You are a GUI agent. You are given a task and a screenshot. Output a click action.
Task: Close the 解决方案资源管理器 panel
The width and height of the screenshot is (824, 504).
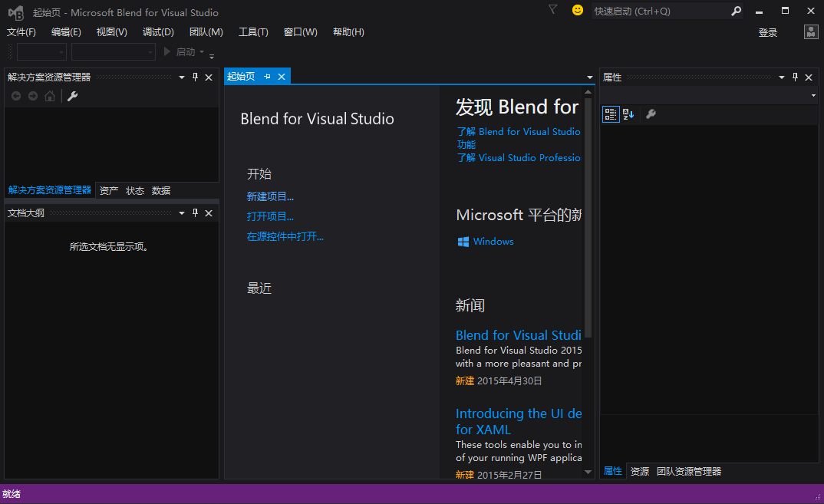(209, 77)
